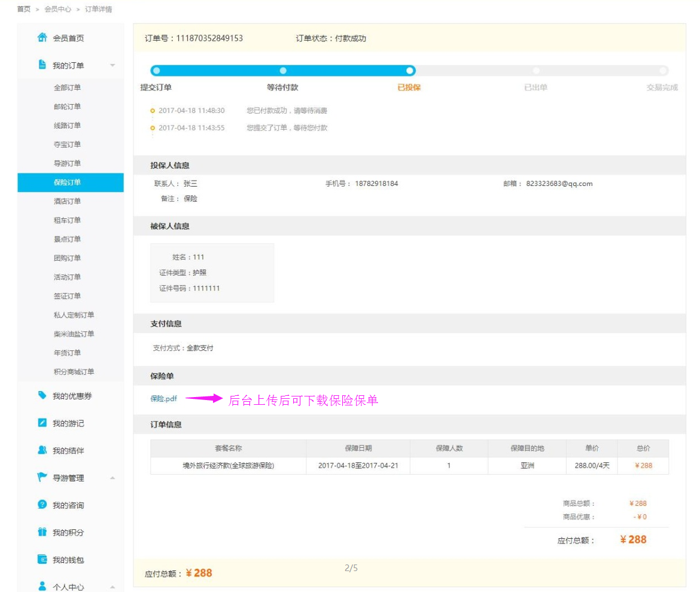Click the gift icon beside 我的积分
The width and height of the screenshot is (700, 592).
coord(42,532)
